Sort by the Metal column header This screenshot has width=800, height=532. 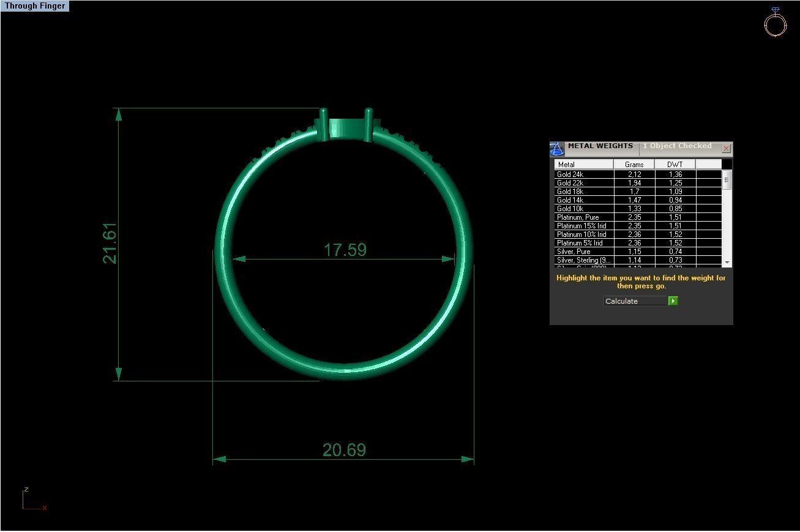(584, 164)
